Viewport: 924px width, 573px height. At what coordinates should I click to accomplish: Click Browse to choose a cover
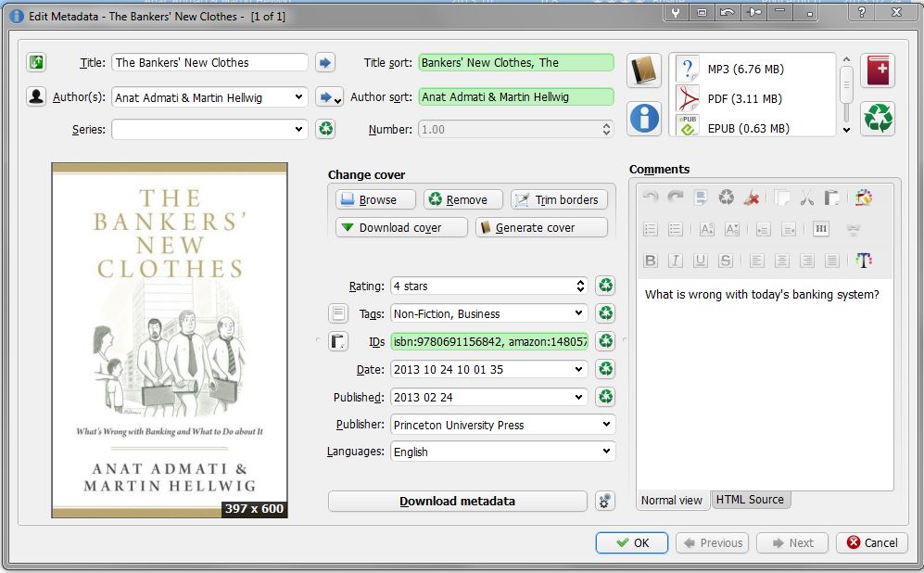[x=375, y=199]
